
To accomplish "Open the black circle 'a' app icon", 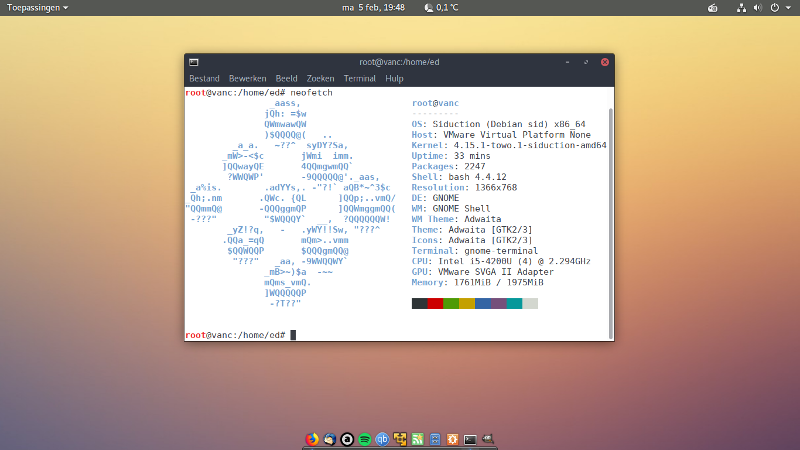I will coord(347,439).
